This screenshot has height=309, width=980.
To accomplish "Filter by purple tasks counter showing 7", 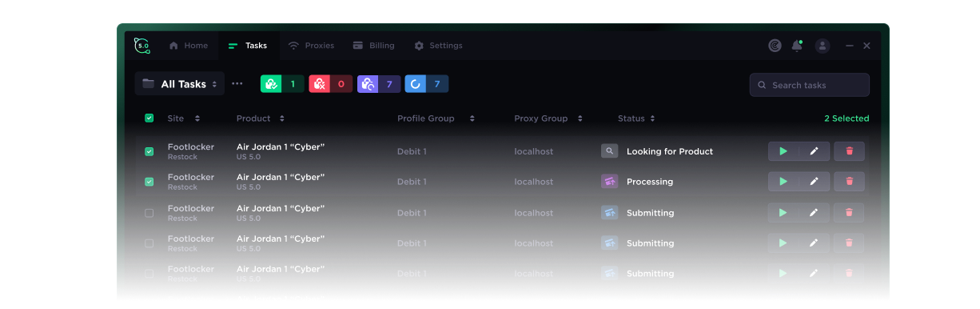I will [x=379, y=84].
